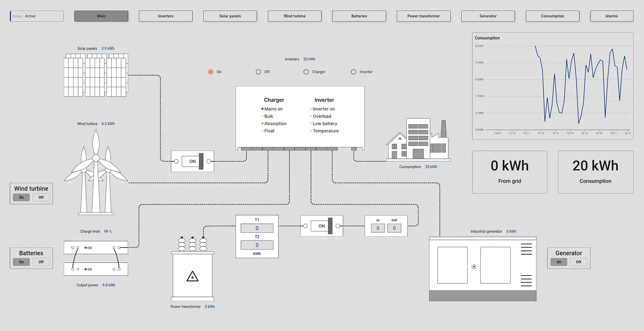Open the Solar panels tab
Image resolution: width=644 pixels, height=331 pixels.
tap(230, 16)
